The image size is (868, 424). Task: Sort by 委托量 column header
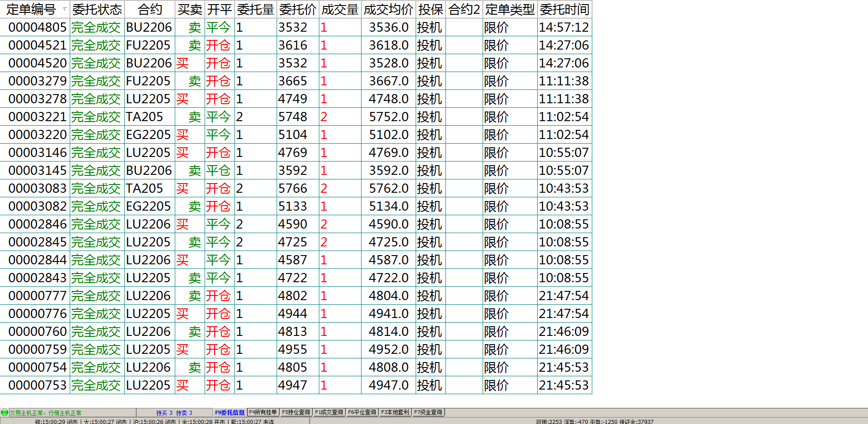tap(256, 9)
